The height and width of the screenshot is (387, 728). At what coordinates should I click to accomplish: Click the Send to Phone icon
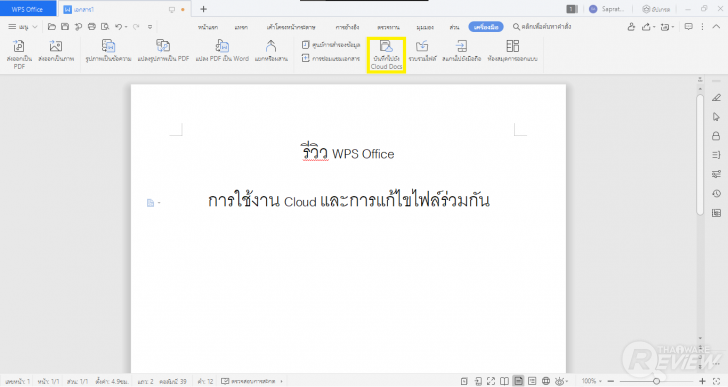(462, 51)
